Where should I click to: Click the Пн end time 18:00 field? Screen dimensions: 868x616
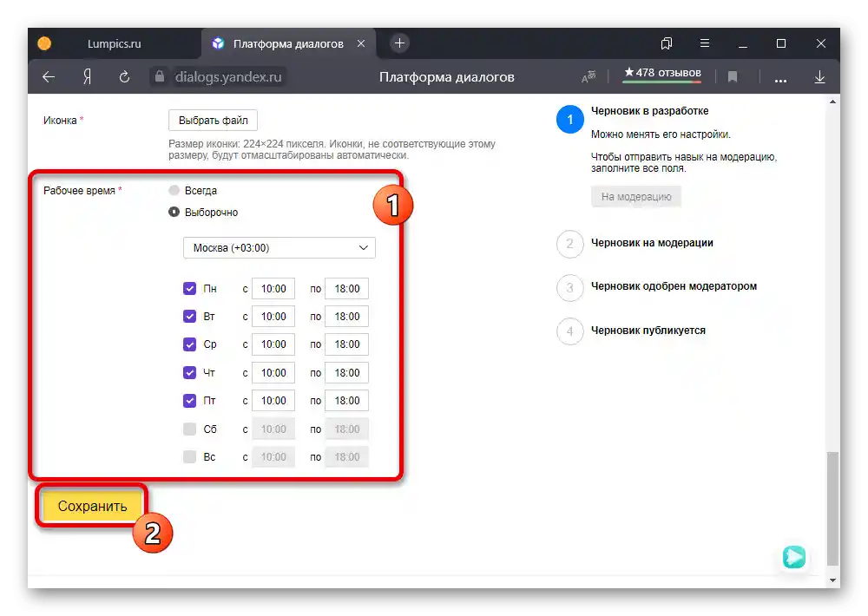[346, 288]
